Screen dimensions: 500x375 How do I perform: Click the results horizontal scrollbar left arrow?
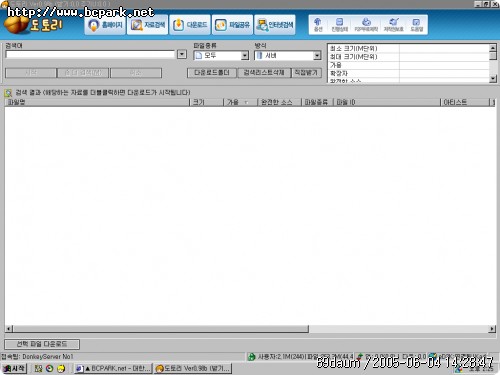pyautogui.click(x=9, y=329)
